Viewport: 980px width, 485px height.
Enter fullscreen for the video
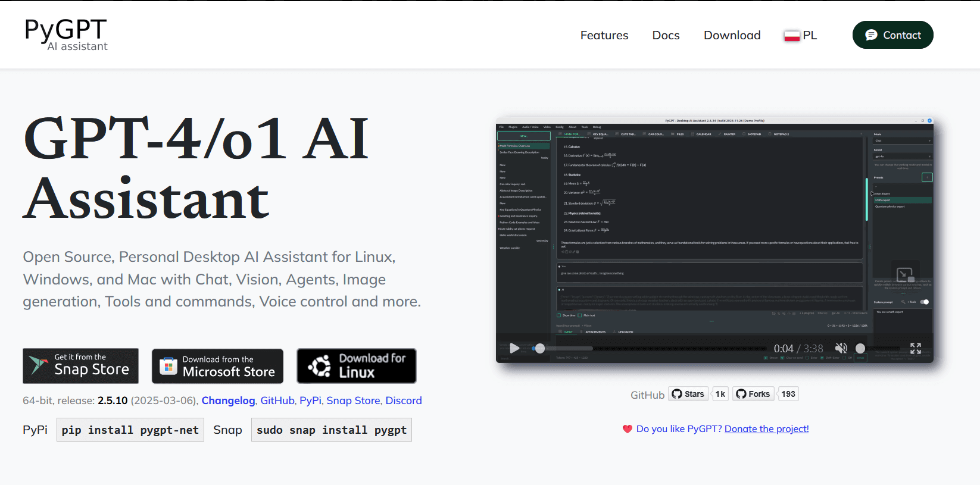(916, 348)
